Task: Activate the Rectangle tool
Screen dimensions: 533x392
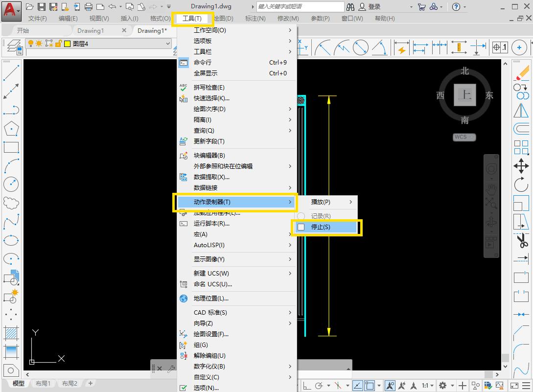Action: tap(11, 147)
